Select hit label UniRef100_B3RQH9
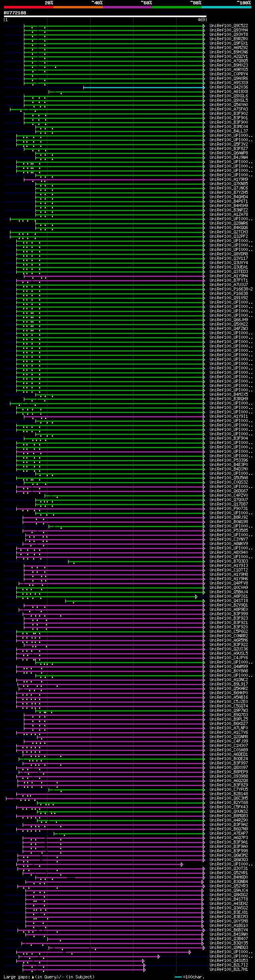This screenshot has height=980, width=255. tap(229, 399)
